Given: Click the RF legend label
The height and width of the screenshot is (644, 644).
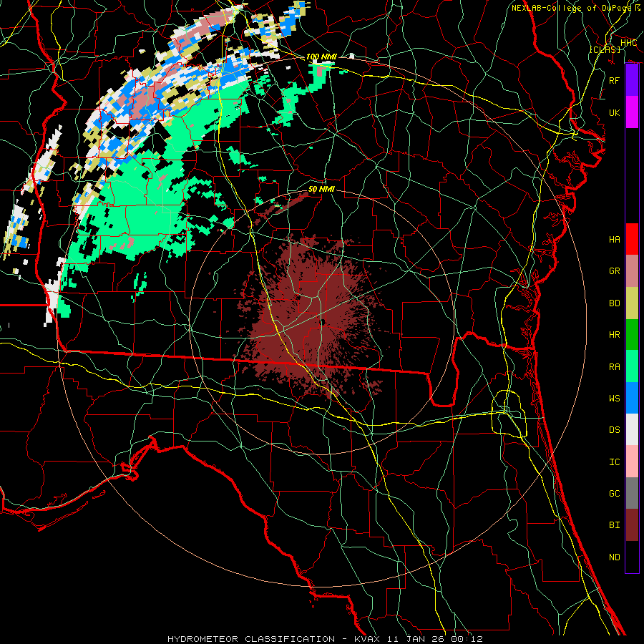Looking at the screenshot, I should click(x=614, y=80).
